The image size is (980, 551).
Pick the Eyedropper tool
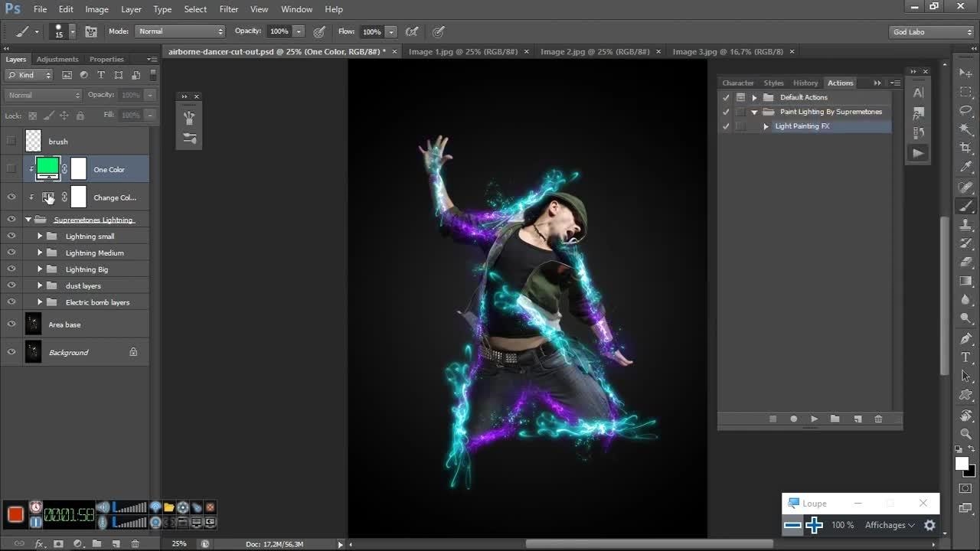pos(966,167)
